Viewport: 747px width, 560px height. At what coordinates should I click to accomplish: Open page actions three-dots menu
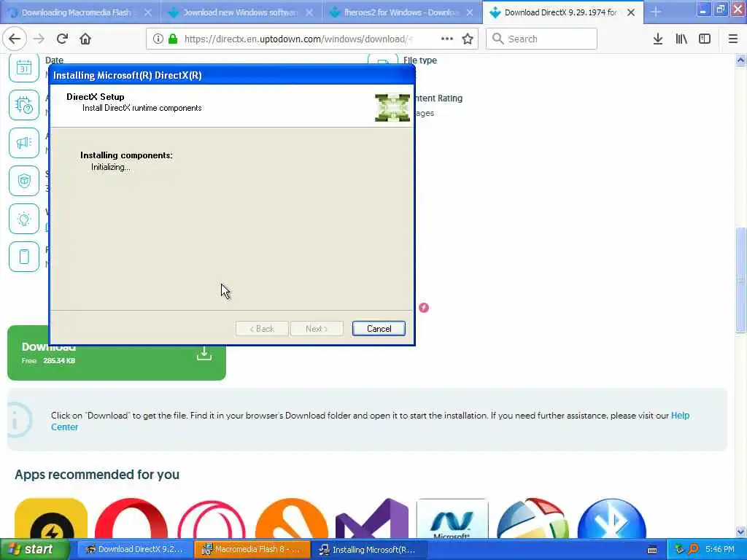tap(447, 39)
